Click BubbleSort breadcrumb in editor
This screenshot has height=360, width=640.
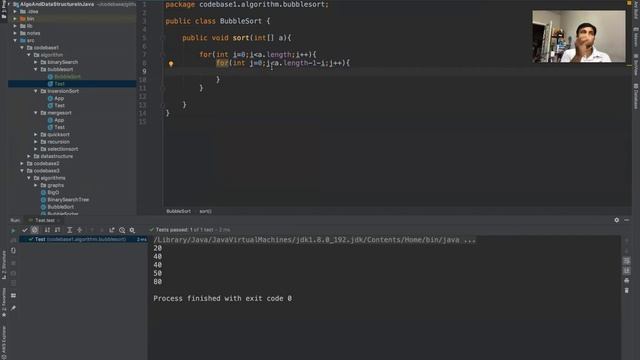tap(178, 211)
